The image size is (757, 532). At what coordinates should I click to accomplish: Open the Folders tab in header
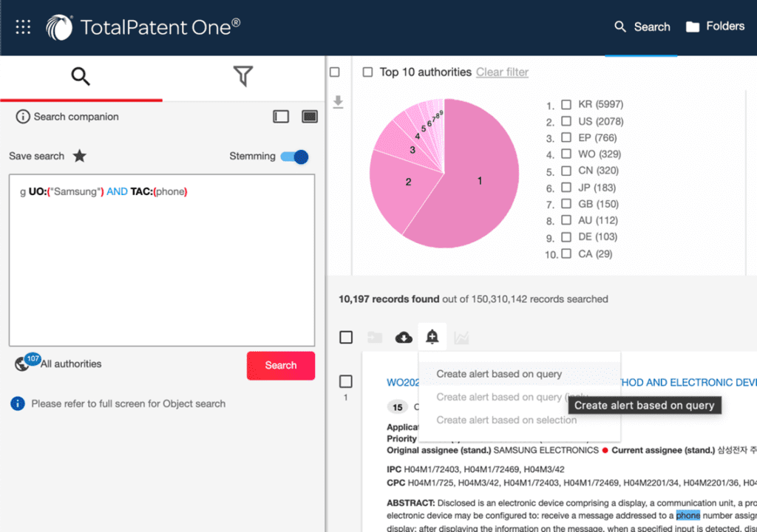715,27
